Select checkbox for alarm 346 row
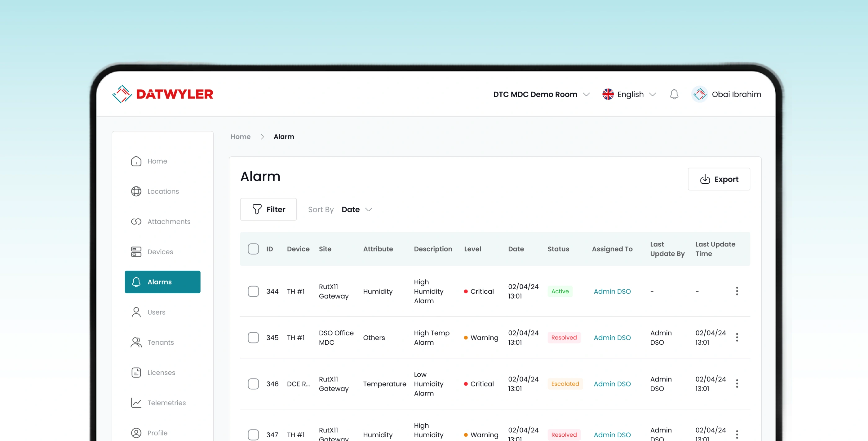This screenshot has width=868, height=441. tap(253, 384)
